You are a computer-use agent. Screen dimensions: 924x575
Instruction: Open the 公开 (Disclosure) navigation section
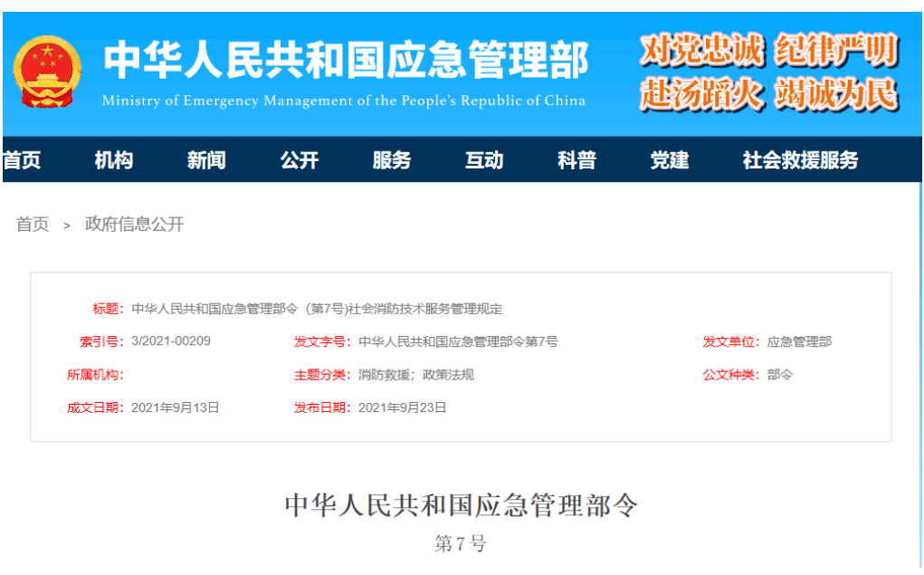(299, 160)
